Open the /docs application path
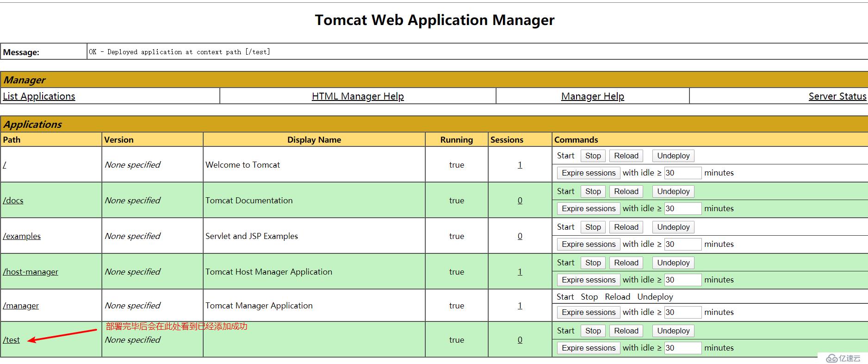Image resolution: width=868 pixels, height=364 pixels. point(13,201)
